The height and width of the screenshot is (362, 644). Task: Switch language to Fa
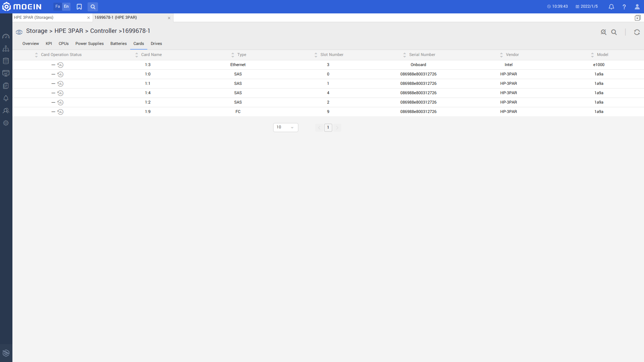pos(58,6)
